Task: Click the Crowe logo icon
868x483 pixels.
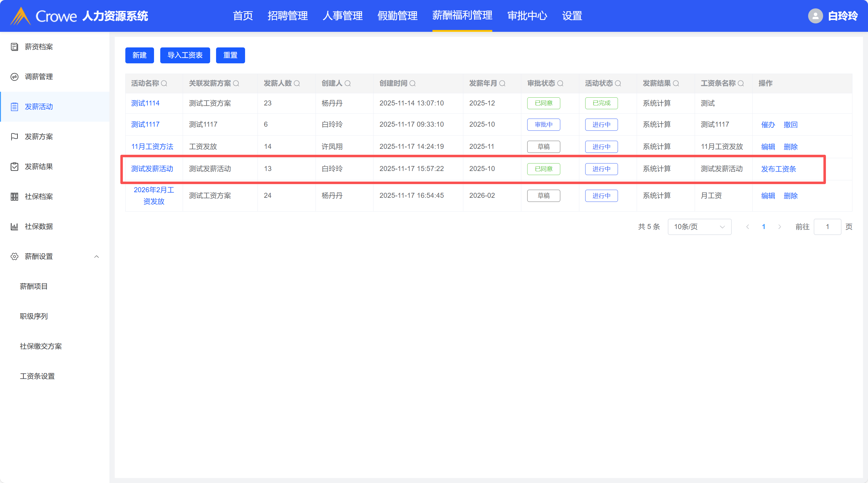Action: click(21, 16)
